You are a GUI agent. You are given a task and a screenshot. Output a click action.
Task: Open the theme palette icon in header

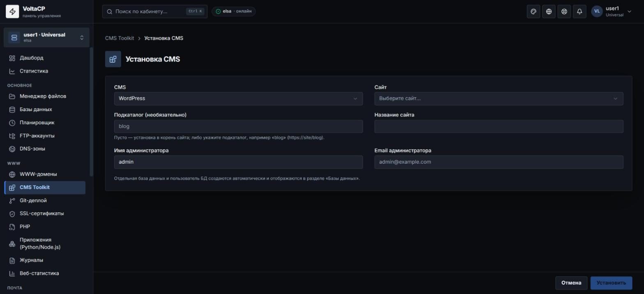[x=534, y=11]
